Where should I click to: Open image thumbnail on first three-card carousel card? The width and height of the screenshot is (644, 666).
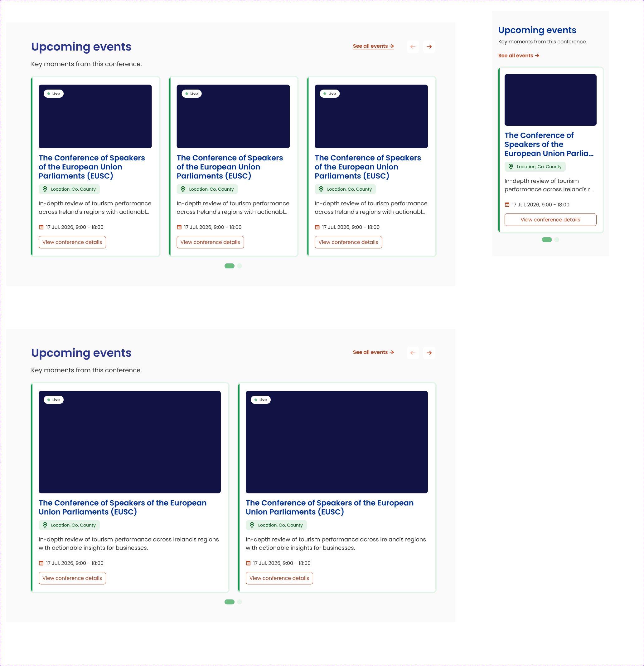coord(95,116)
